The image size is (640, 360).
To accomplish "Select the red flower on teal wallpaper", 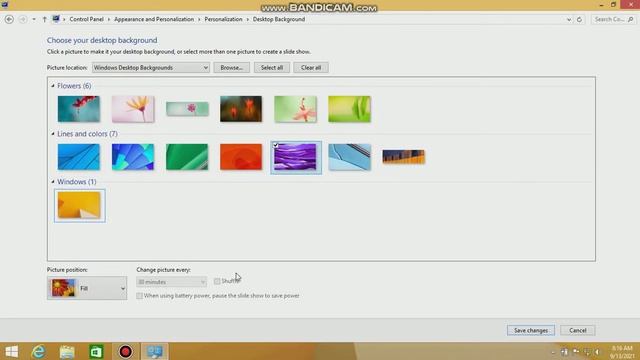I will pos(78,109).
